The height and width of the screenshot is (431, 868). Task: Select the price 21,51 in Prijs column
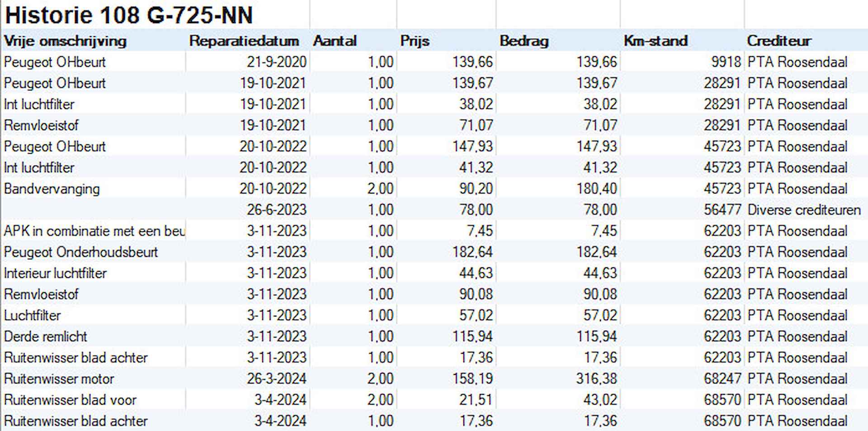pos(476,400)
